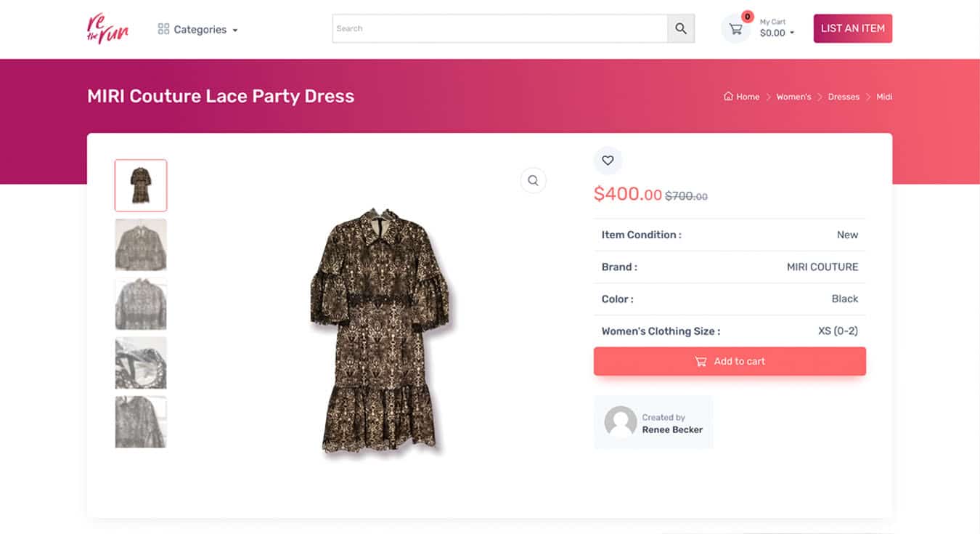Click the MIRI COUTURE brand value
The height and width of the screenshot is (534, 980).
[822, 267]
